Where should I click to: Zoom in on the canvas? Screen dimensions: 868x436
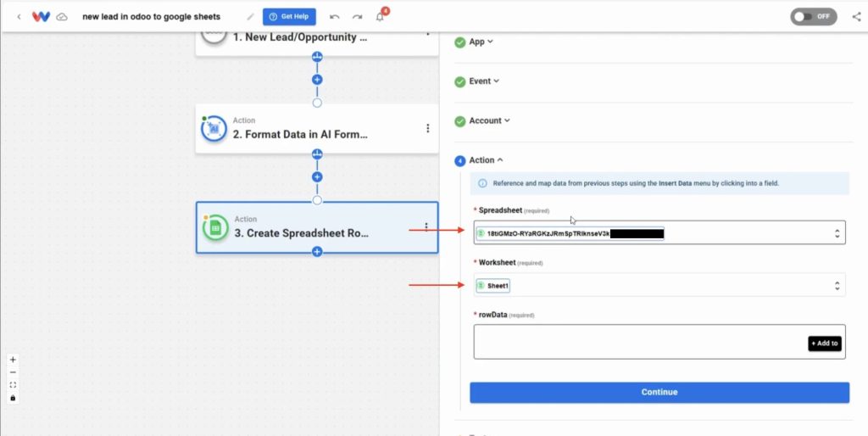point(14,360)
